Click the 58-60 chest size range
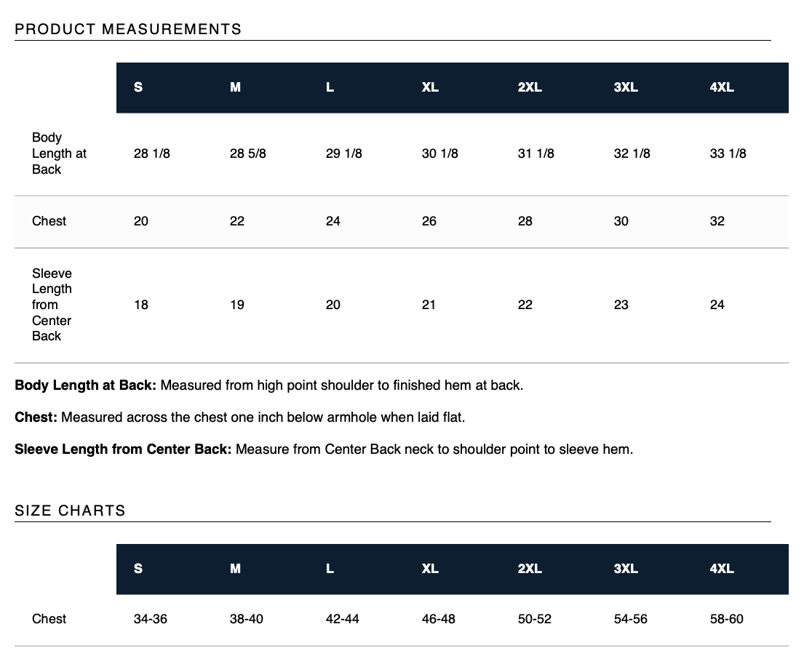812x672 pixels. point(727,619)
